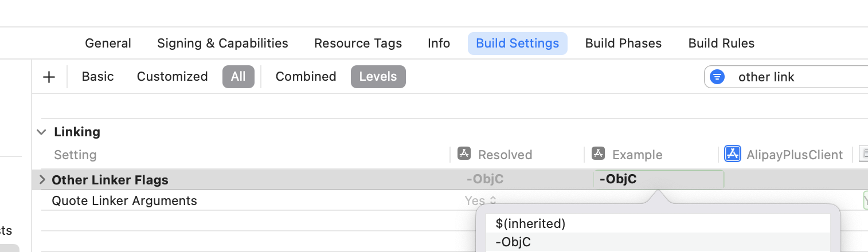
Task: Open Quote Linker Arguments Yes popup
Action: (480, 201)
